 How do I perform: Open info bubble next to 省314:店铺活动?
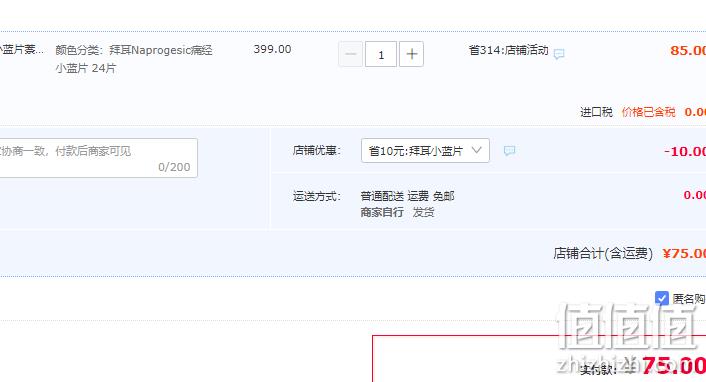click(559, 54)
